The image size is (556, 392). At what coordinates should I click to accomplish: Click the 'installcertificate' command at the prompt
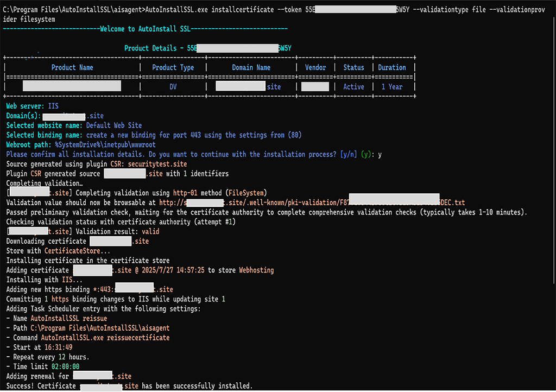point(243,10)
